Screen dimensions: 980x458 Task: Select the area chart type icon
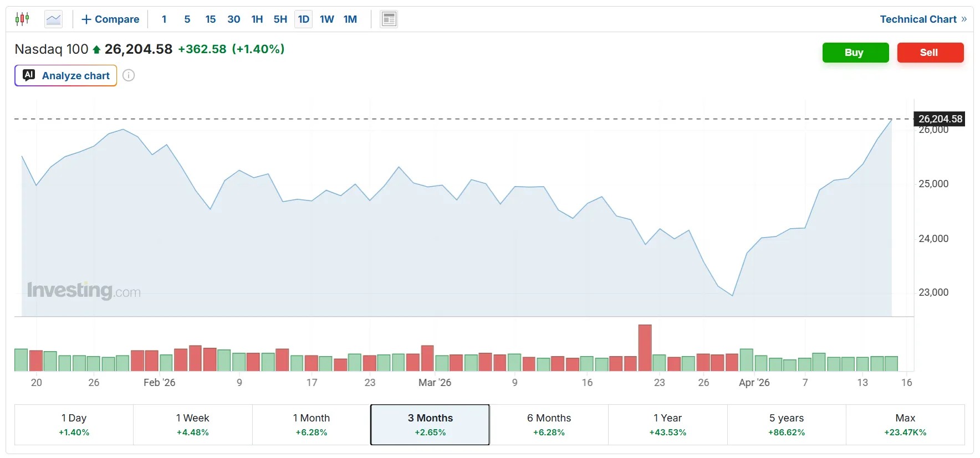54,19
